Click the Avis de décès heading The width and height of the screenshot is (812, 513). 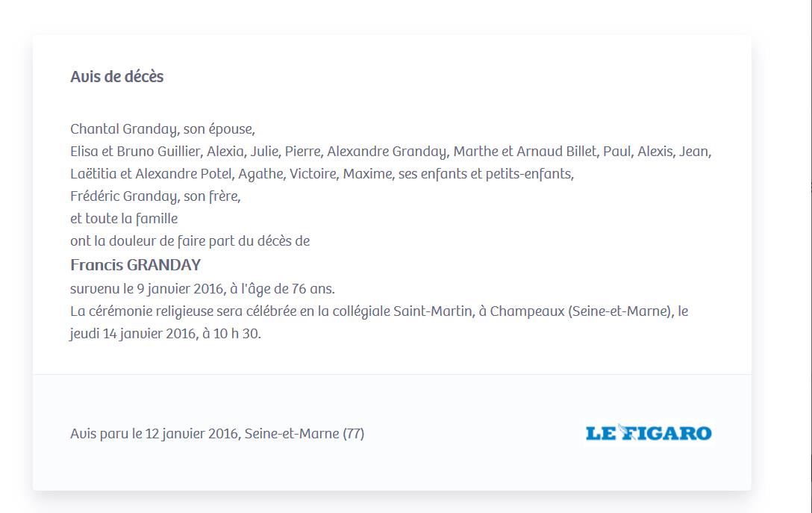coord(117,77)
